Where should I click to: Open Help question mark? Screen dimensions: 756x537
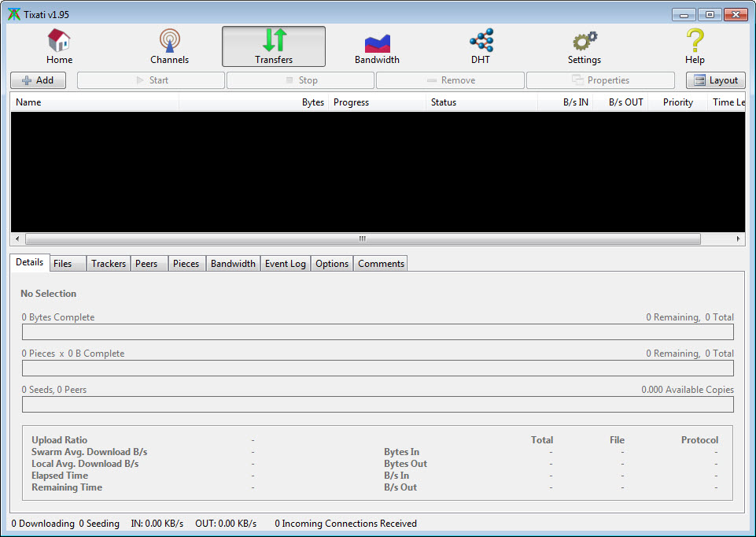[x=694, y=46]
